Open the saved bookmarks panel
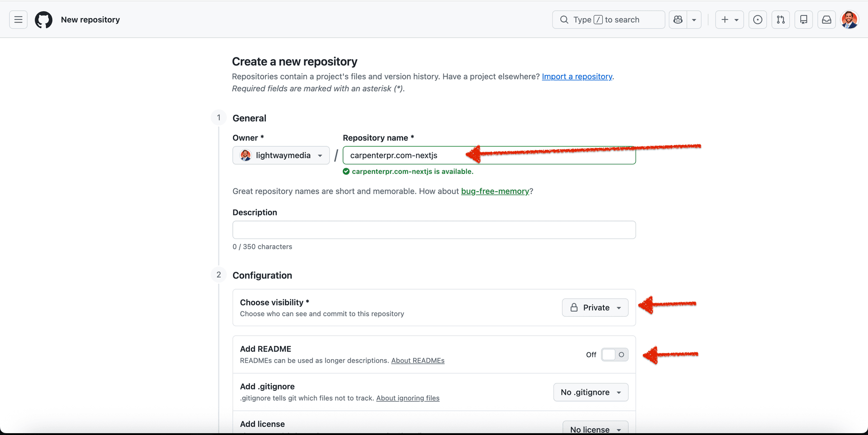Image resolution: width=868 pixels, height=435 pixels. tap(804, 19)
